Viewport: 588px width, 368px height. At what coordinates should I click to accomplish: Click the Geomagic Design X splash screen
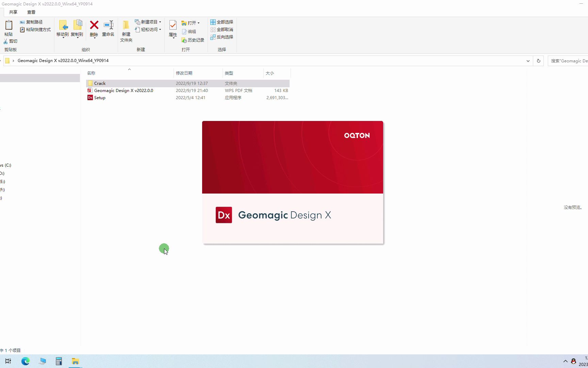(x=293, y=182)
